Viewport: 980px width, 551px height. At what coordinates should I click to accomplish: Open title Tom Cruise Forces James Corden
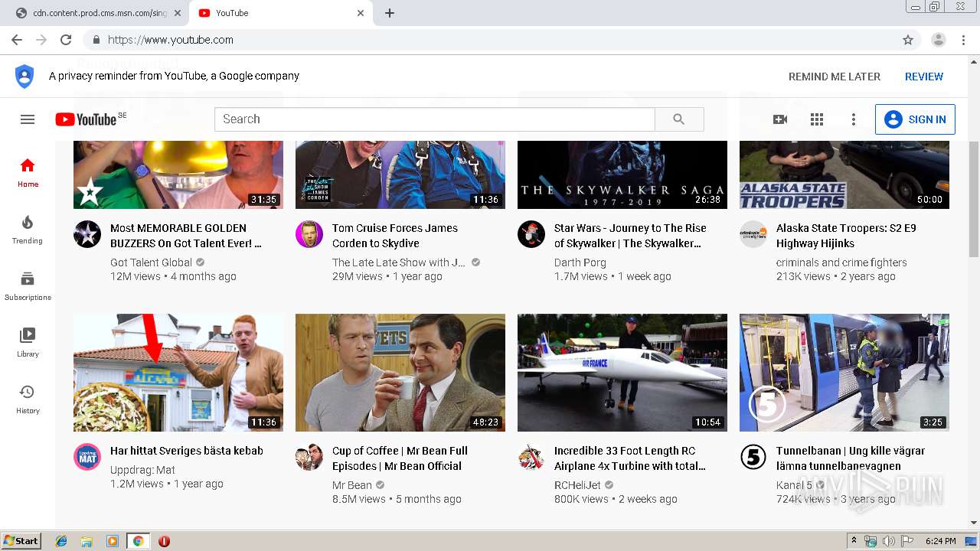tap(395, 236)
